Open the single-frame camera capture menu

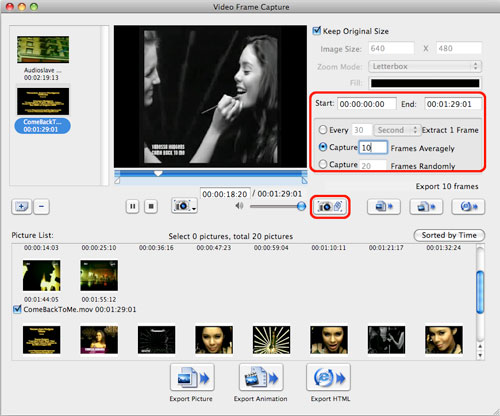[184, 206]
